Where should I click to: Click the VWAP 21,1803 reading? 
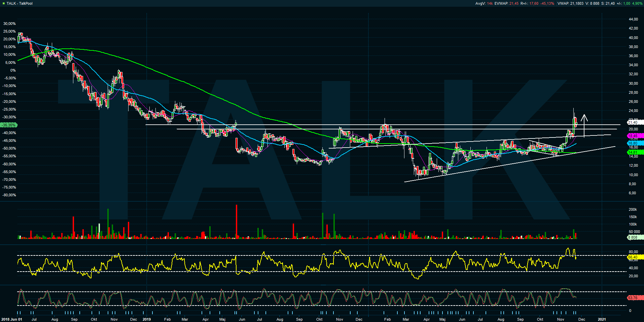point(570,3)
